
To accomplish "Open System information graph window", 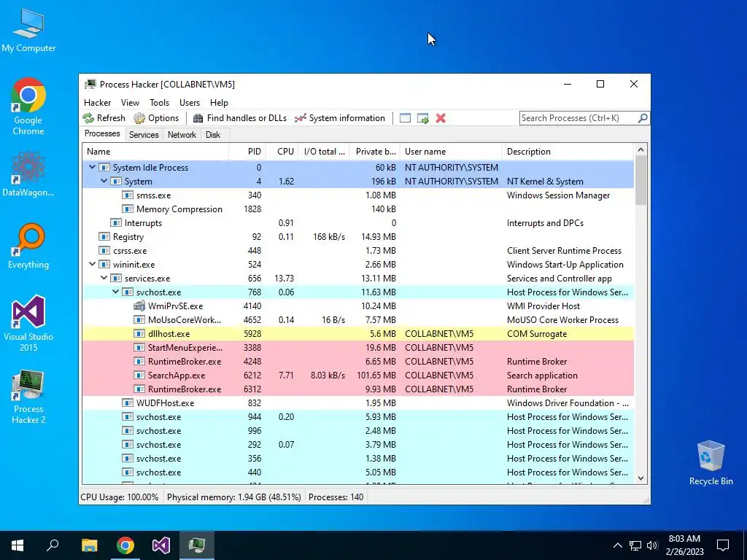I will 340,118.
